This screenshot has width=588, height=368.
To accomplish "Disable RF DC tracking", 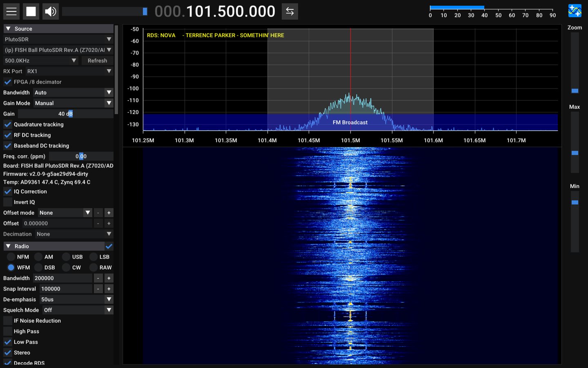I will tap(8, 135).
